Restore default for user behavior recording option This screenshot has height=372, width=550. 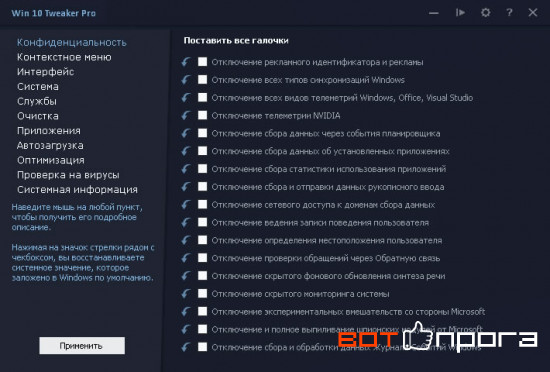click(x=186, y=223)
